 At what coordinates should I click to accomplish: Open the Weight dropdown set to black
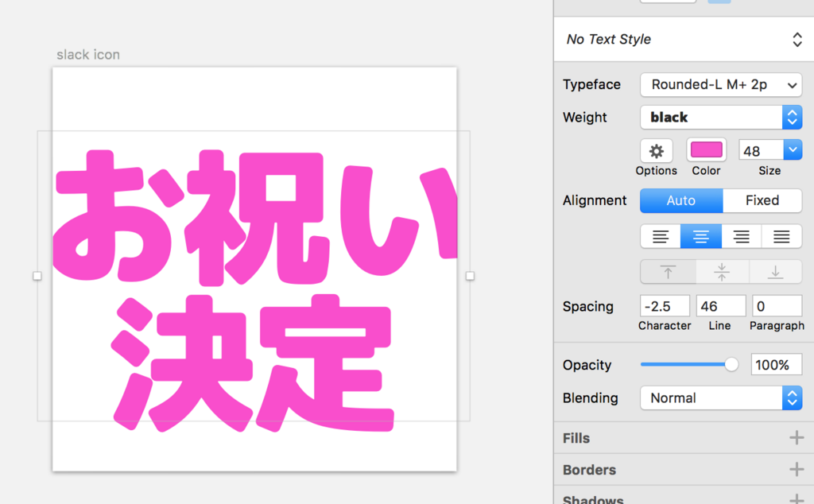point(721,118)
